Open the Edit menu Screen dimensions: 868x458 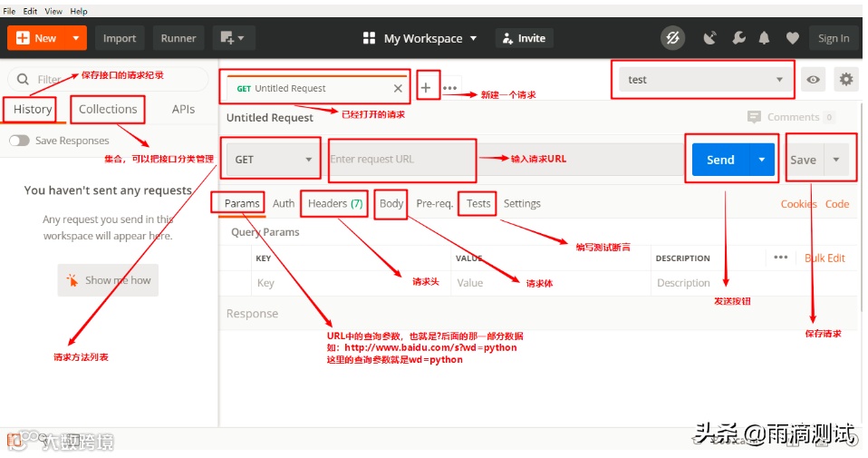pos(31,11)
